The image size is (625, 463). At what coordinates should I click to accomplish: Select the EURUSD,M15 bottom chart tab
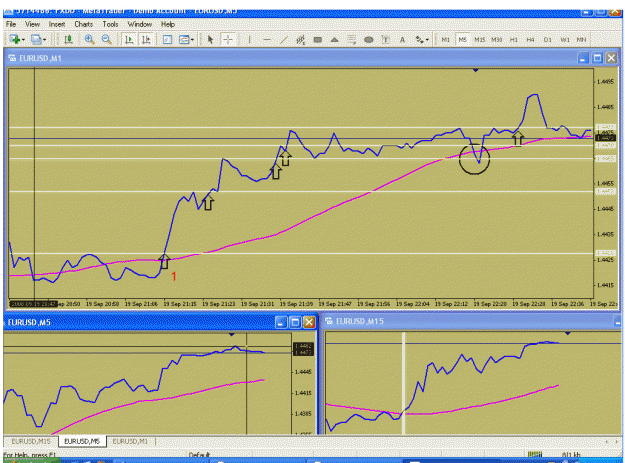31,441
